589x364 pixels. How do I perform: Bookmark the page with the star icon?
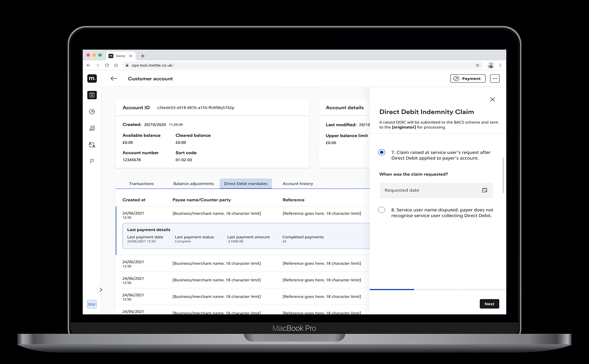(477, 65)
